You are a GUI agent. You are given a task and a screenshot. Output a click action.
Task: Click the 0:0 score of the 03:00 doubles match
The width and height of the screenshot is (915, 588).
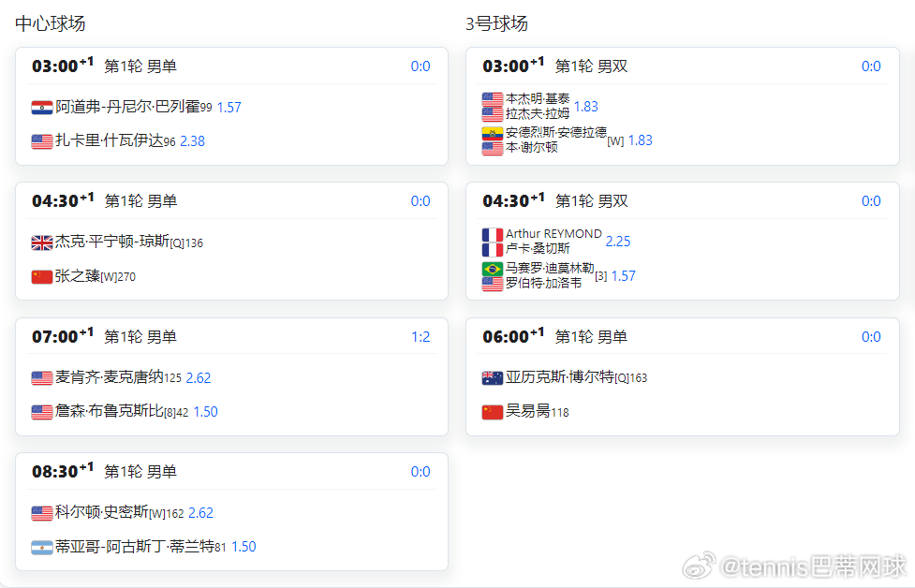click(x=871, y=66)
